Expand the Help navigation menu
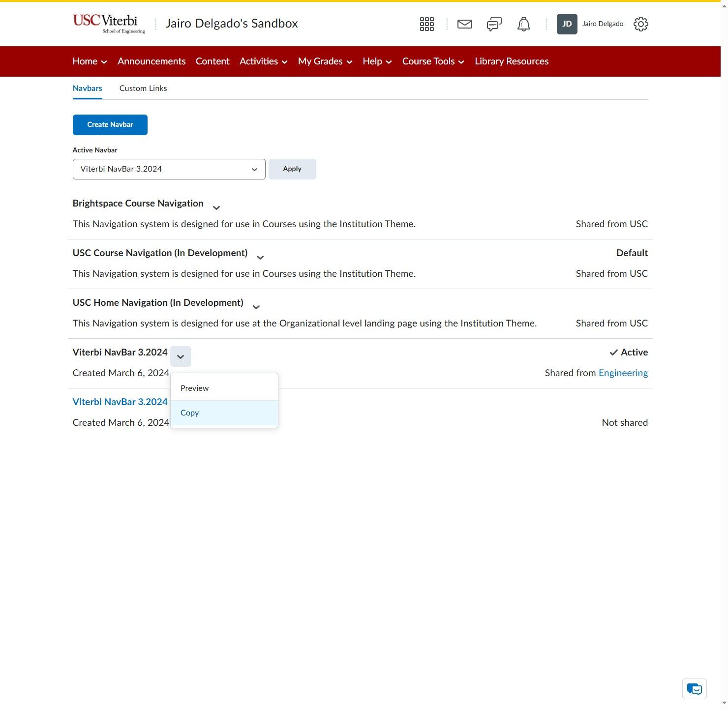The width and height of the screenshot is (728, 709). pos(377,61)
